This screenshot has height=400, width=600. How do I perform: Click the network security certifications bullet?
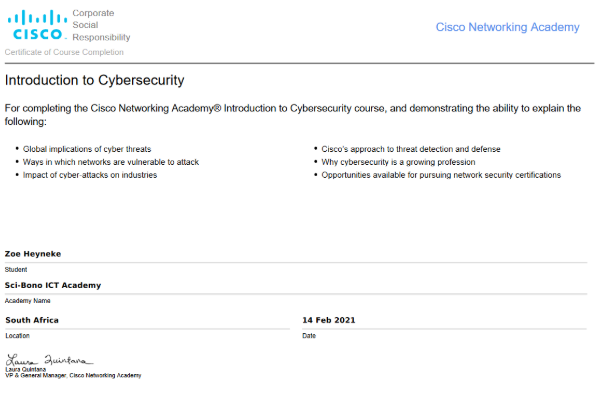click(x=441, y=175)
